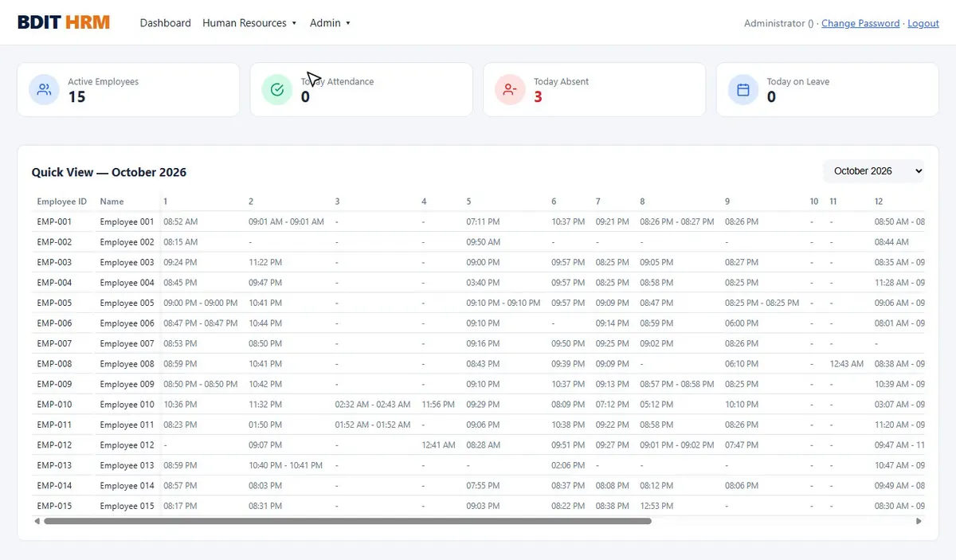This screenshot has height=560, width=956.
Task: Click the 12:43 AM entry for EMP-008
Action: tap(847, 364)
